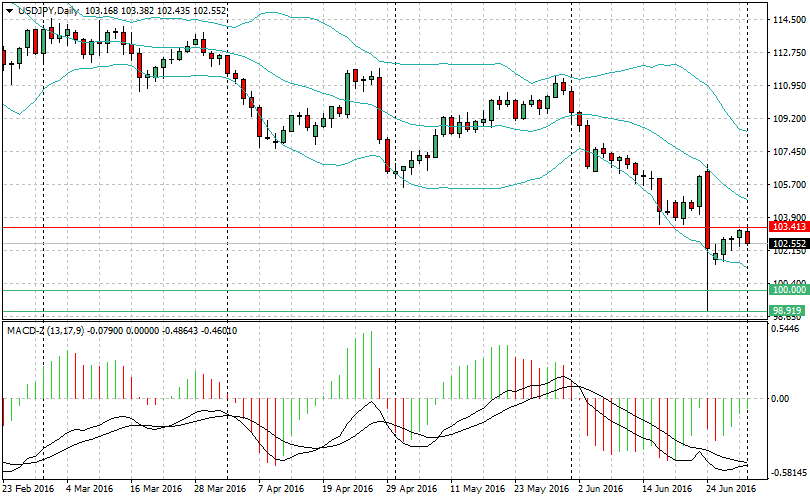Click the 112.750 price axis label

789,53
